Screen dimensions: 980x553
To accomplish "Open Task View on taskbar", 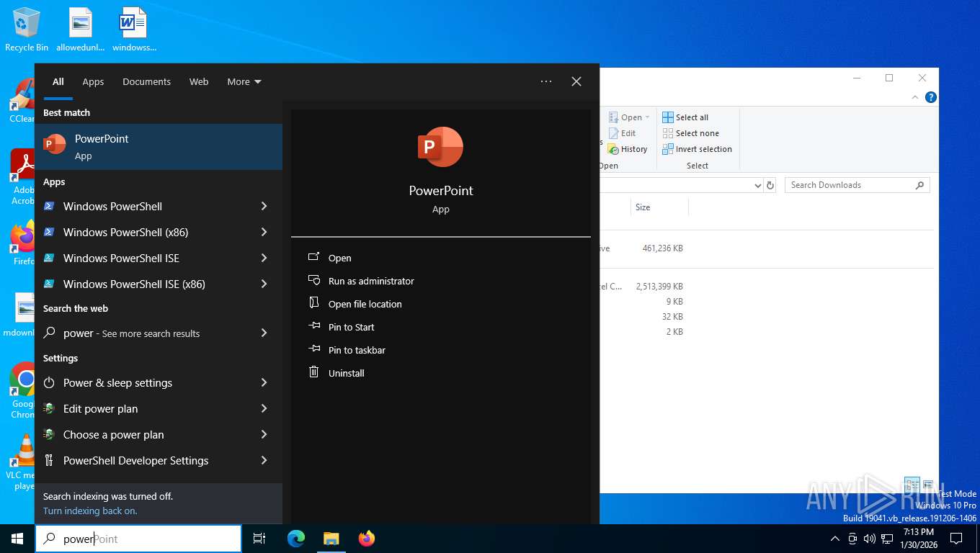I will click(x=259, y=539).
